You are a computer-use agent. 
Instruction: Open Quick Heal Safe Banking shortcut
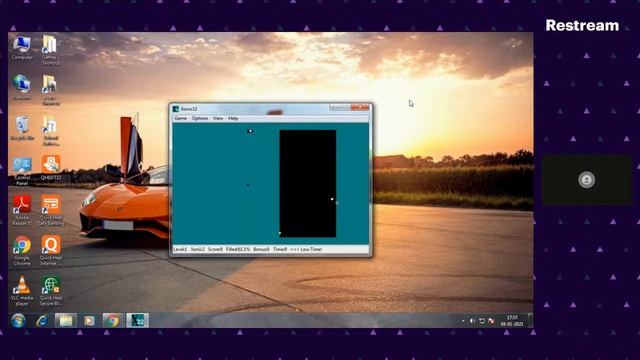click(x=51, y=210)
